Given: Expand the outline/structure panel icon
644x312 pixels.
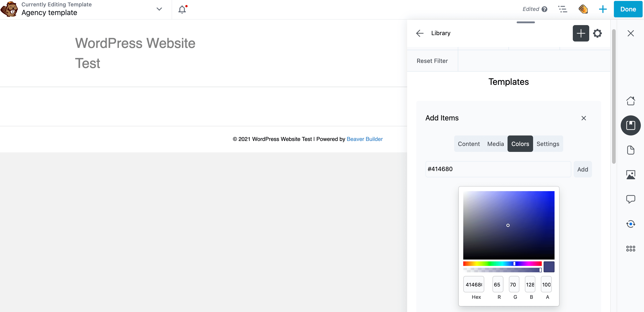Looking at the screenshot, I should pos(563,9).
